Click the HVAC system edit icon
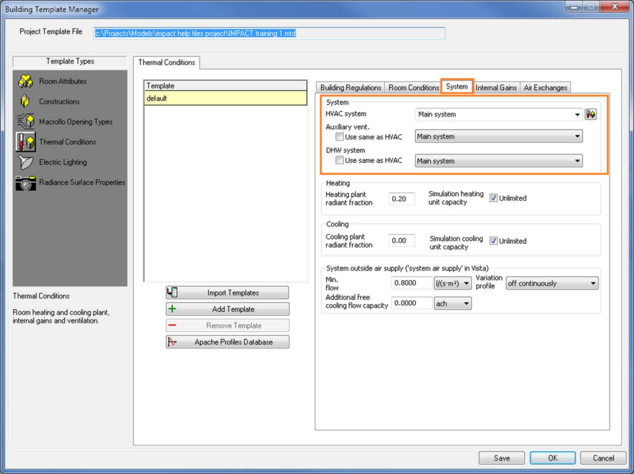 click(x=591, y=114)
